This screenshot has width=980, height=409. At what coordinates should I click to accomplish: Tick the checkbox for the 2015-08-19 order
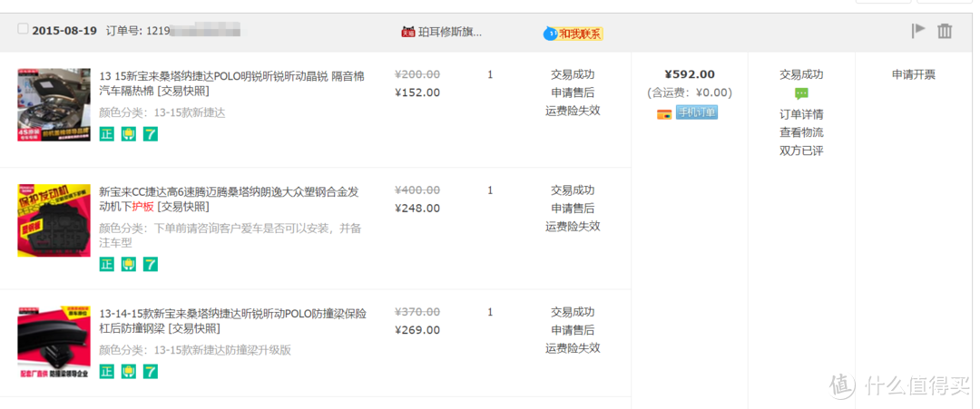[23, 29]
